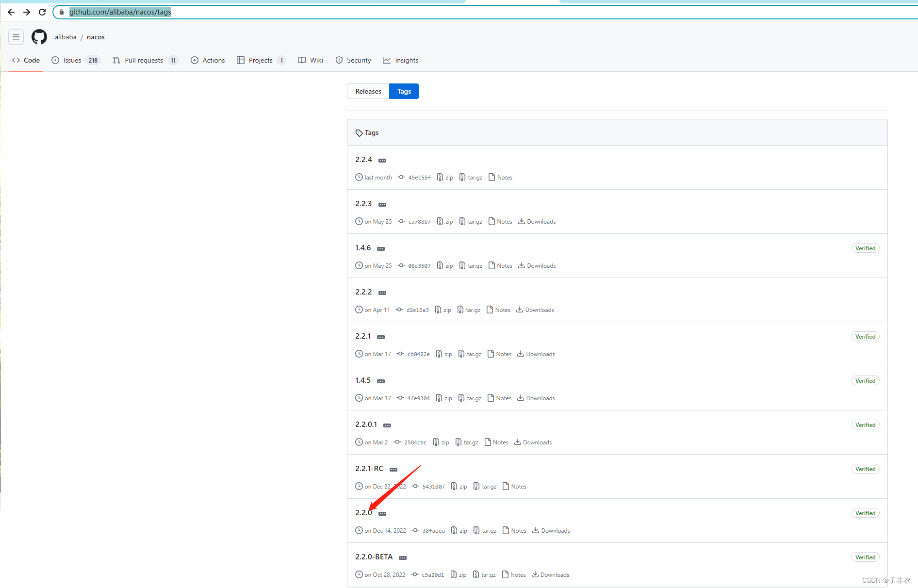Download tar.gz for tag 1.4.6

click(x=471, y=266)
